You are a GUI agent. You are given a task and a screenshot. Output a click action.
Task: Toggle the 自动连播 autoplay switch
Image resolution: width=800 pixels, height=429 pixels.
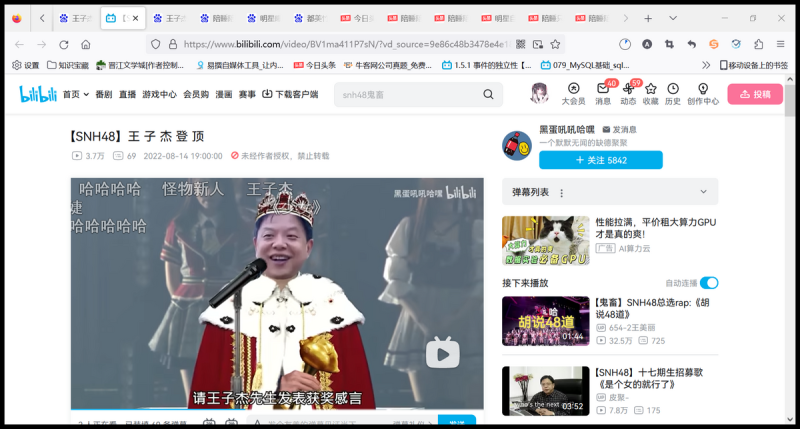point(709,283)
